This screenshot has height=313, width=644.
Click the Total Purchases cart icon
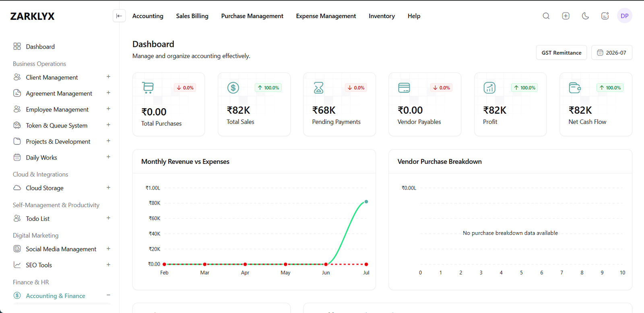[148, 88]
